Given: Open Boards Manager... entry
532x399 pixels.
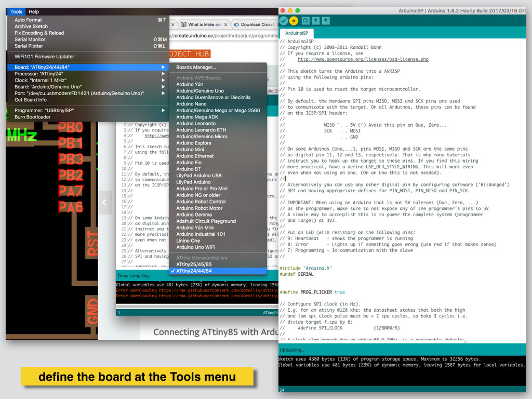Looking at the screenshot, I should [x=218, y=67].
